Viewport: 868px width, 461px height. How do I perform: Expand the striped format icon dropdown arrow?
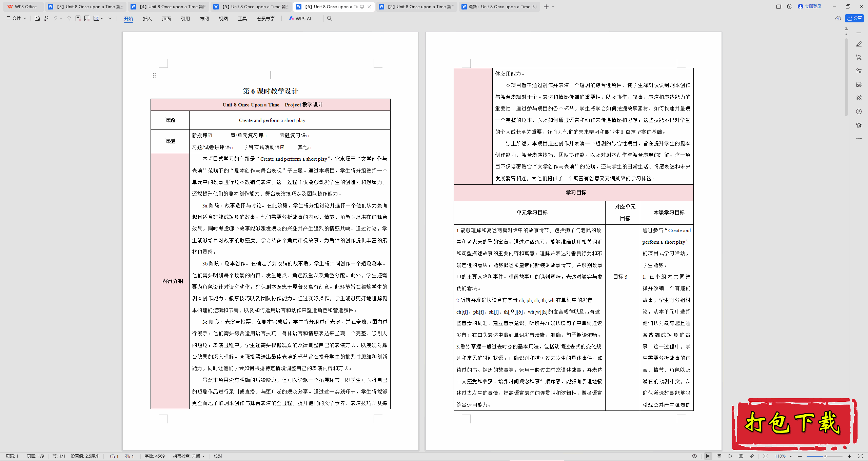point(102,18)
